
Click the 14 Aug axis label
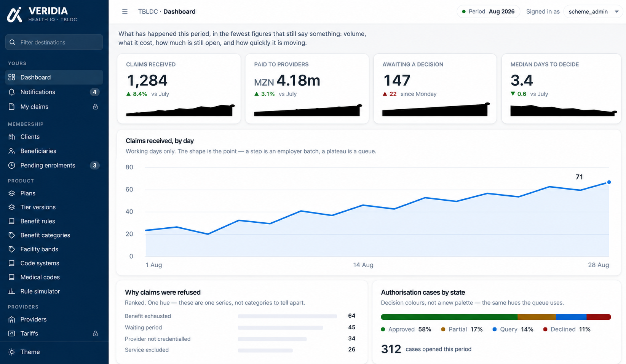pyautogui.click(x=363, y=265)
